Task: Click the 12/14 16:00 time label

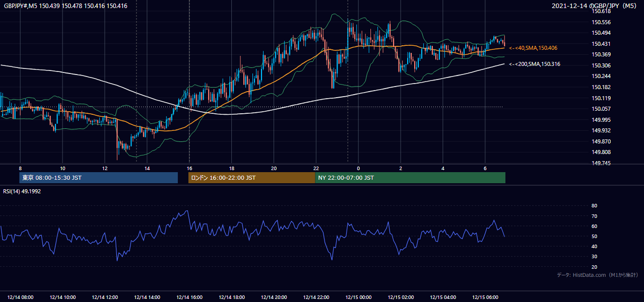Action: 189,297
